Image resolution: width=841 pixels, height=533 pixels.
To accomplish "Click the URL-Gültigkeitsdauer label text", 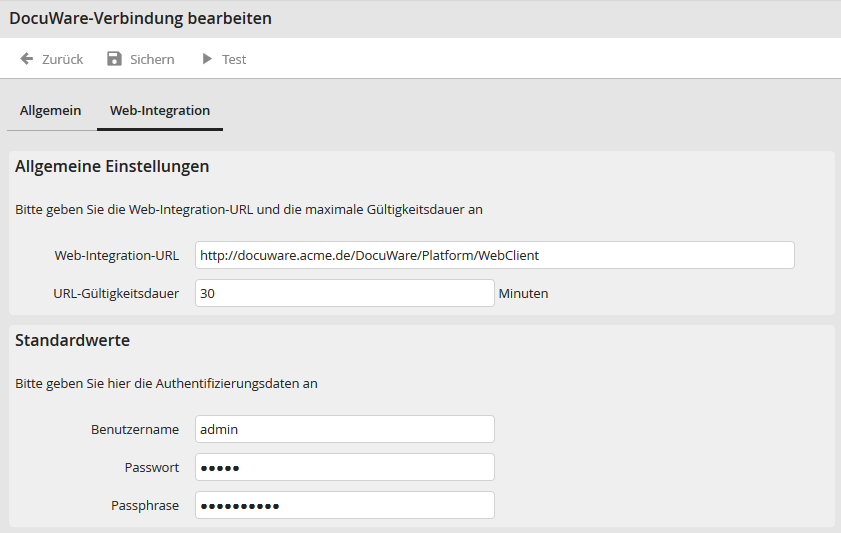I will pyautogui.click(x=116, y=293).
